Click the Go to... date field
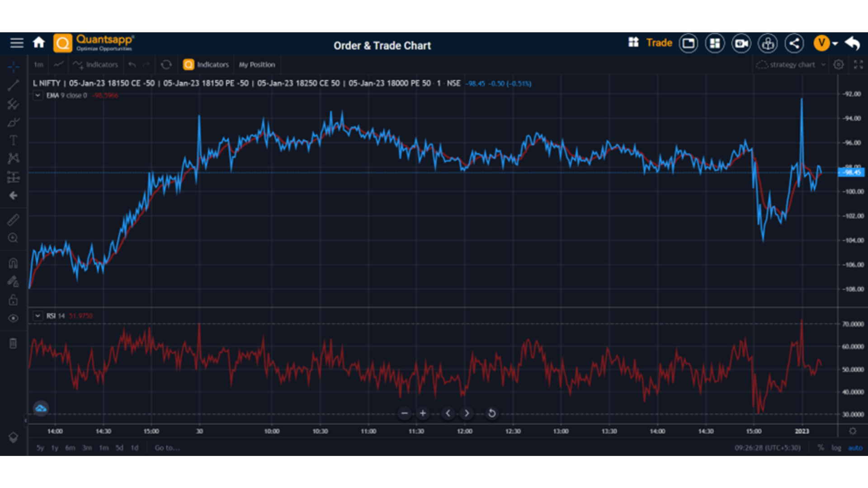Viewport: 868px width, 488px height. 167,448
